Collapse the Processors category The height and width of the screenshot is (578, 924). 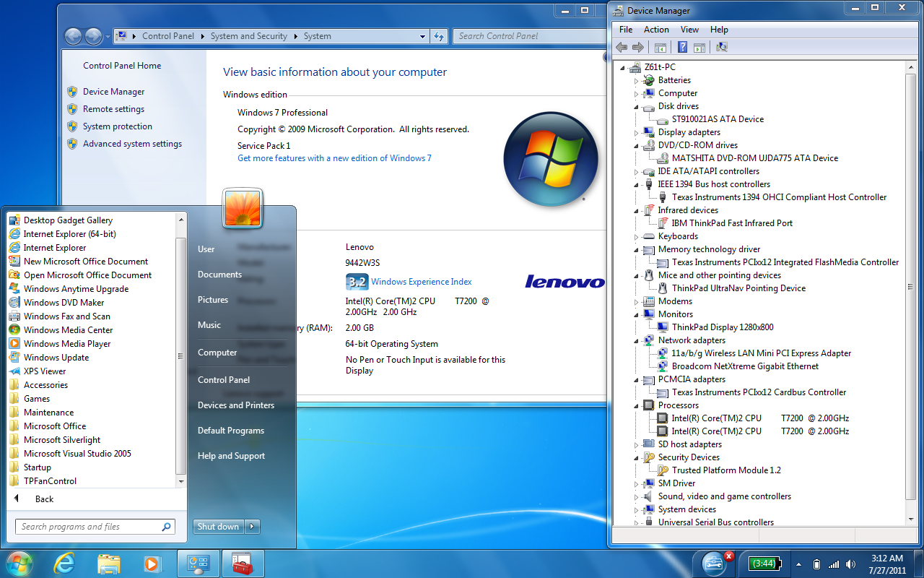pos(637,406)
